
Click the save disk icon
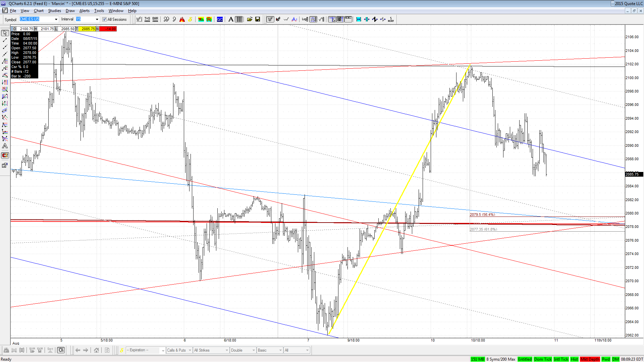tap(258, 19)
